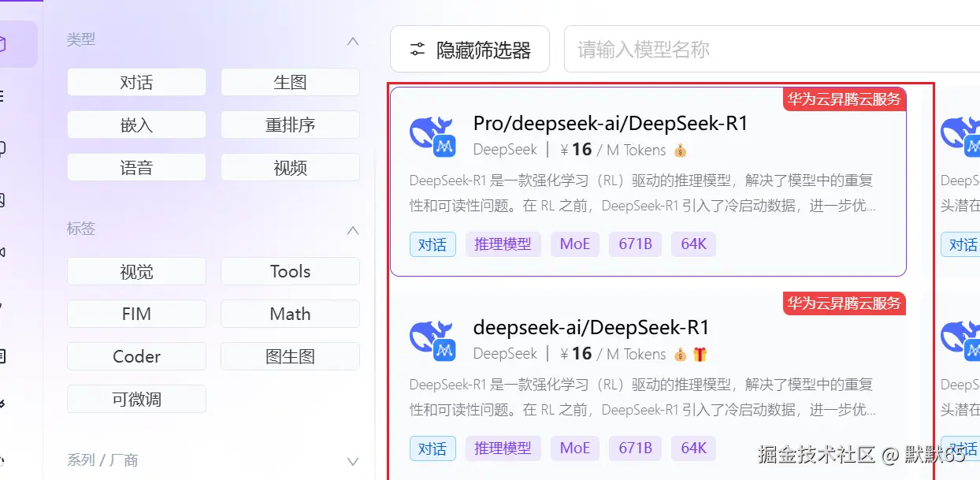
Task: Collapse the 类型 filter section
Action: point(353,40)
